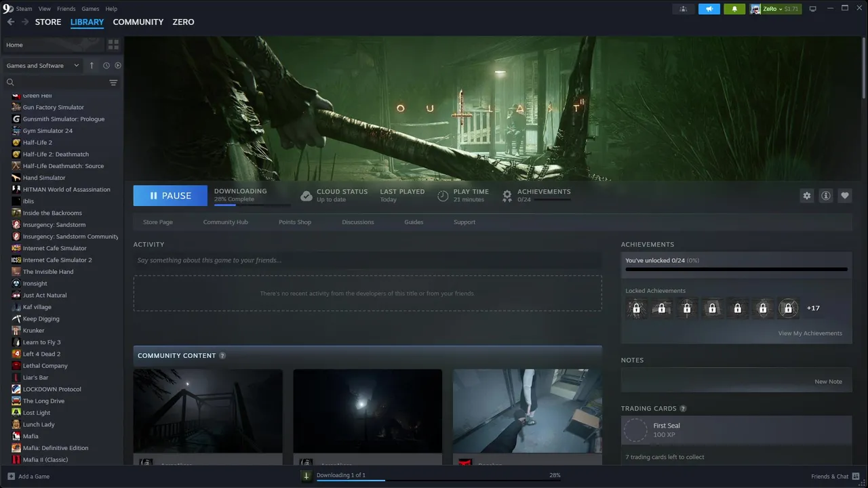Click the Big Picture mode monitor icon

click(813, 9)
